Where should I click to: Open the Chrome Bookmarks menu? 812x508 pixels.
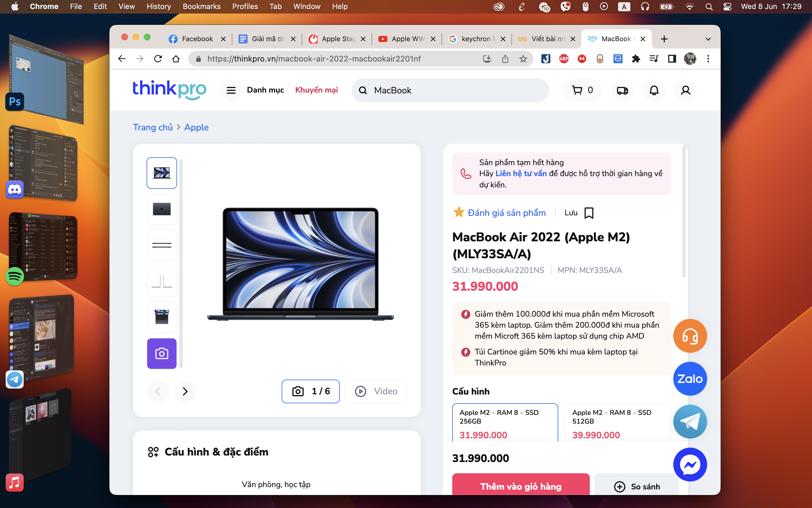pyautogui.click(x=201, y=7)
